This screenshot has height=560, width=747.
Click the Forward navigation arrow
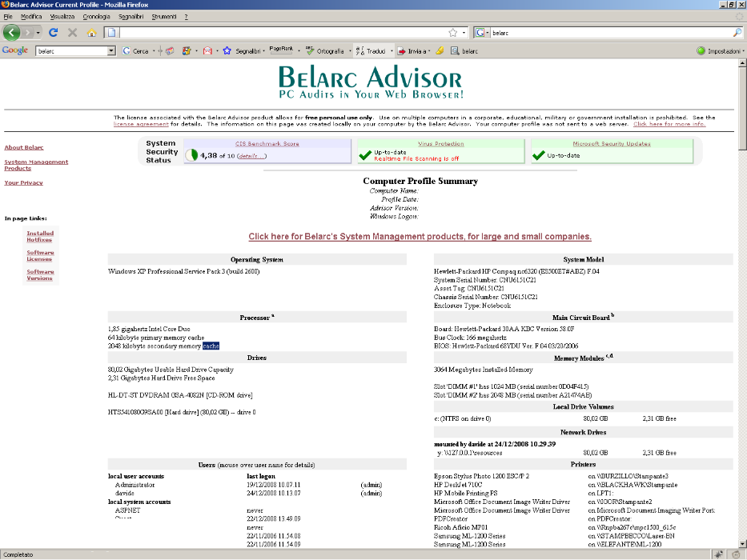pyautogui.click(x=28, y=32)
